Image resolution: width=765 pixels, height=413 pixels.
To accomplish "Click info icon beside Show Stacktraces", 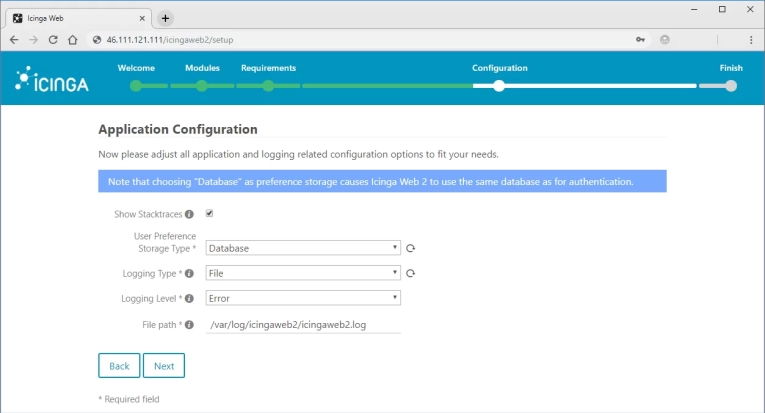I will (189, 214).
